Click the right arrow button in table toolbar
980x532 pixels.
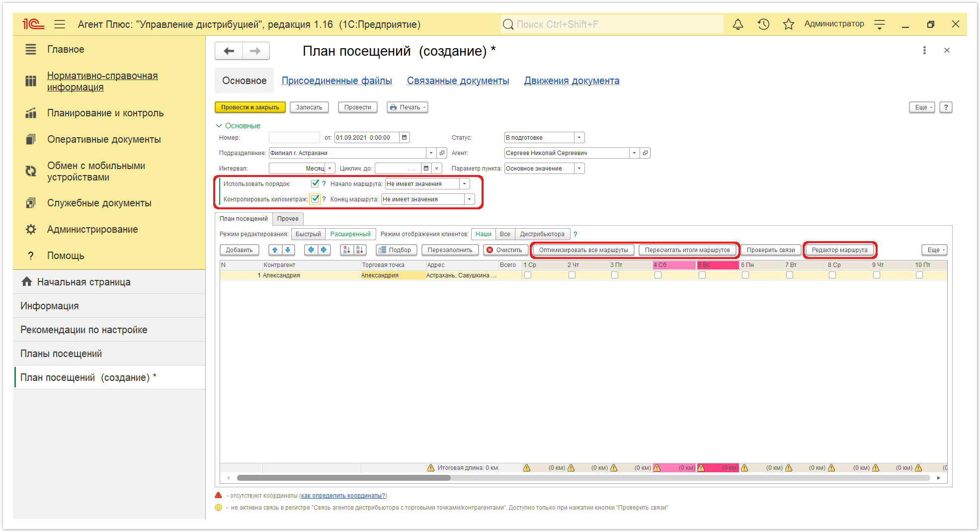[x=324, y=250]
